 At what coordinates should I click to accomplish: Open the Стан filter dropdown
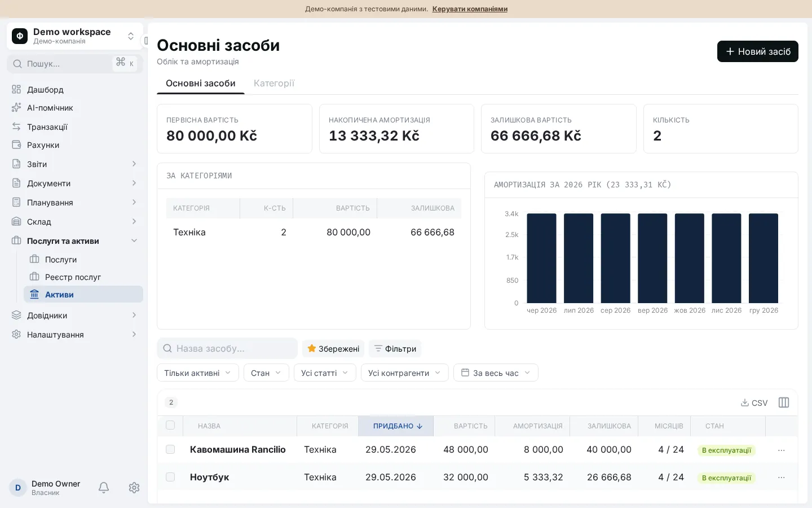pyautogui.click(x=266, y=373)
